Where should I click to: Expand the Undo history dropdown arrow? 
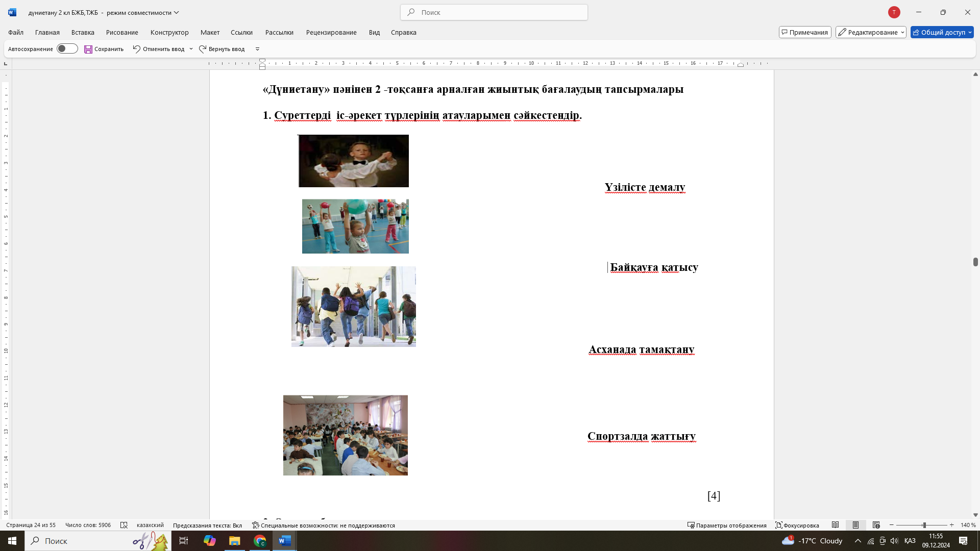(x=191, y=49)
